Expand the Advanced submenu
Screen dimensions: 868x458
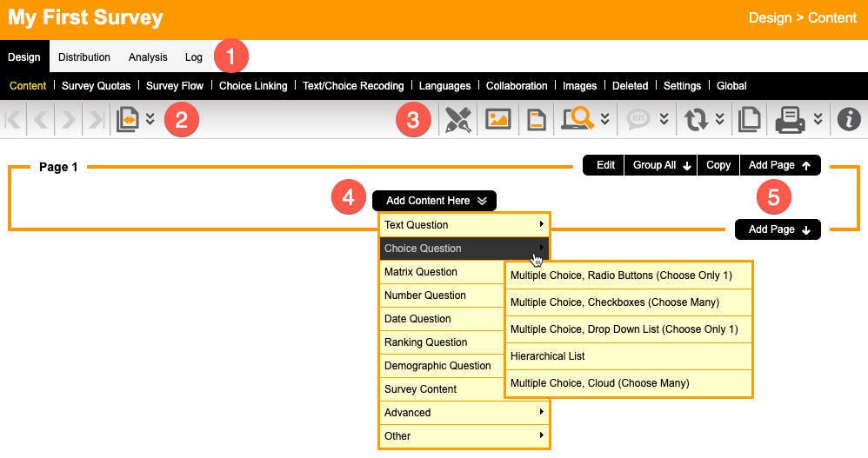point(464,413)
